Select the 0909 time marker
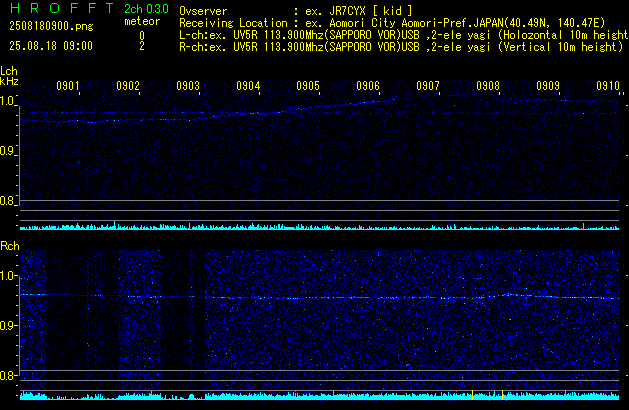The image size is (629, 410). tap(548, 86)
